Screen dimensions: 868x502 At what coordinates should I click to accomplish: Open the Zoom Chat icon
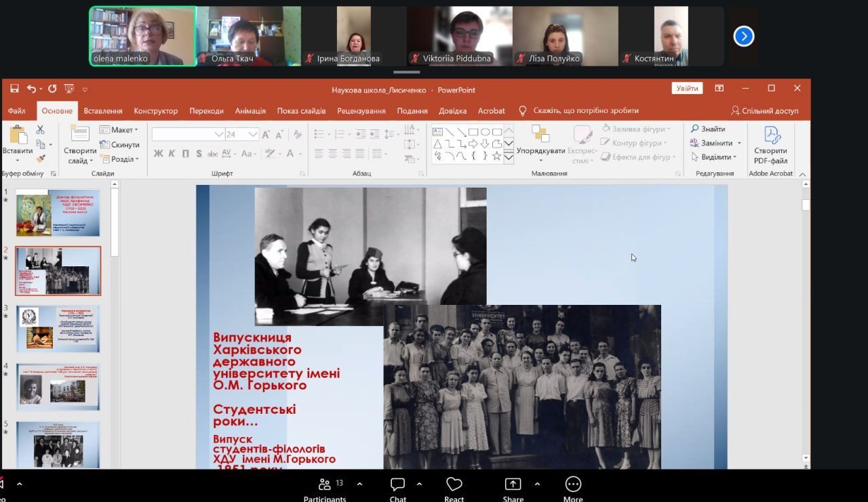tap(398, 484)
